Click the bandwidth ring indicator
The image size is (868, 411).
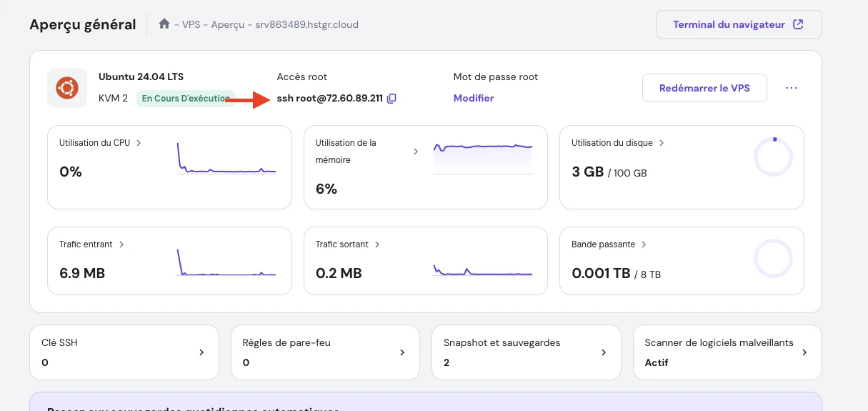(x=773, y=259)
